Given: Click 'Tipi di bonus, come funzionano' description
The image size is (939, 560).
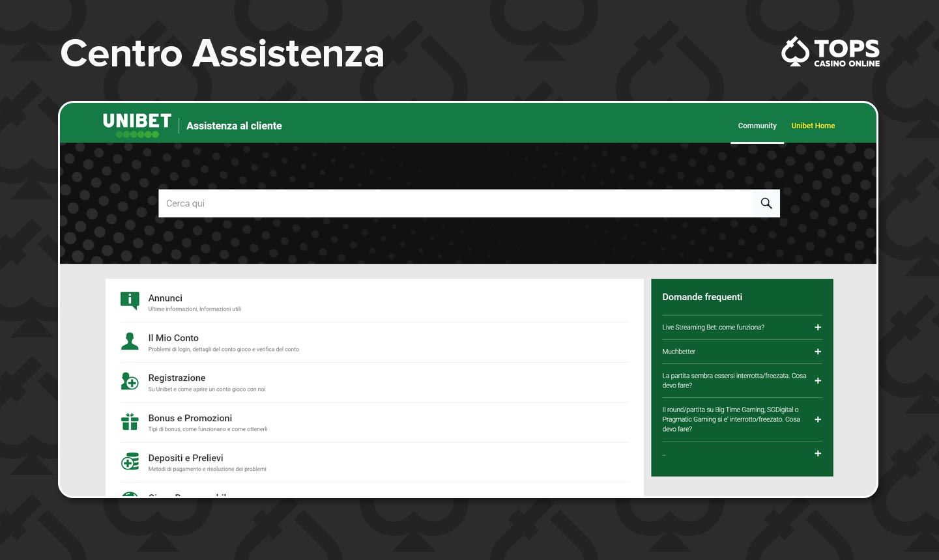Looking at the screenshot, I should click(208, 429).
